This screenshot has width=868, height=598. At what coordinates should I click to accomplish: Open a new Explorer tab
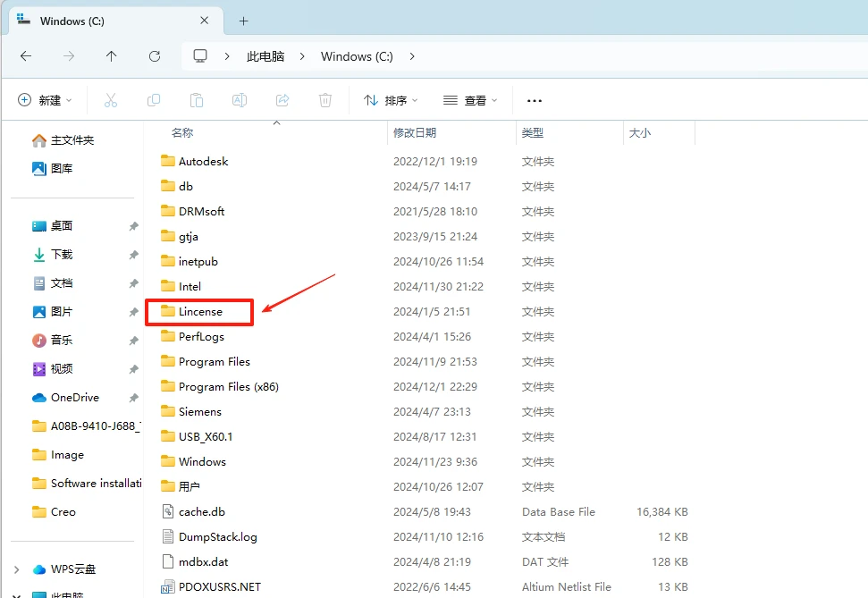click(x=243, y=20)
